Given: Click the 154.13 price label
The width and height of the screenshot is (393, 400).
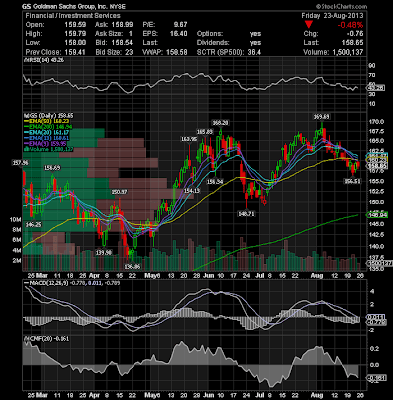Looking at the screenshot, I should click(191, 191).
